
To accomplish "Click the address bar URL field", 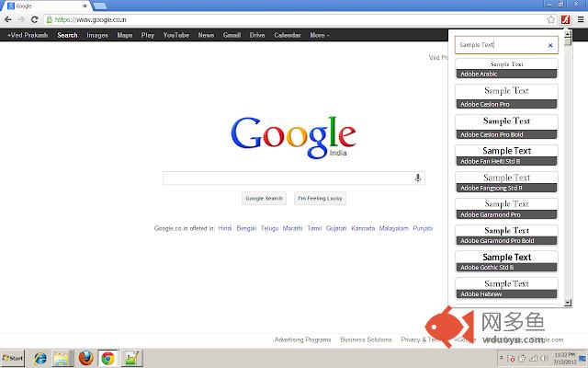I will coord(294,19).
